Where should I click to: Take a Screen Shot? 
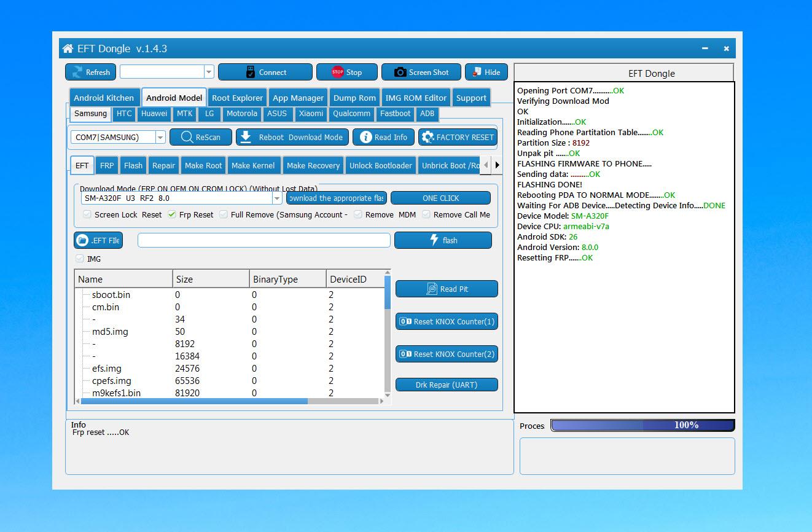[421, 72]
